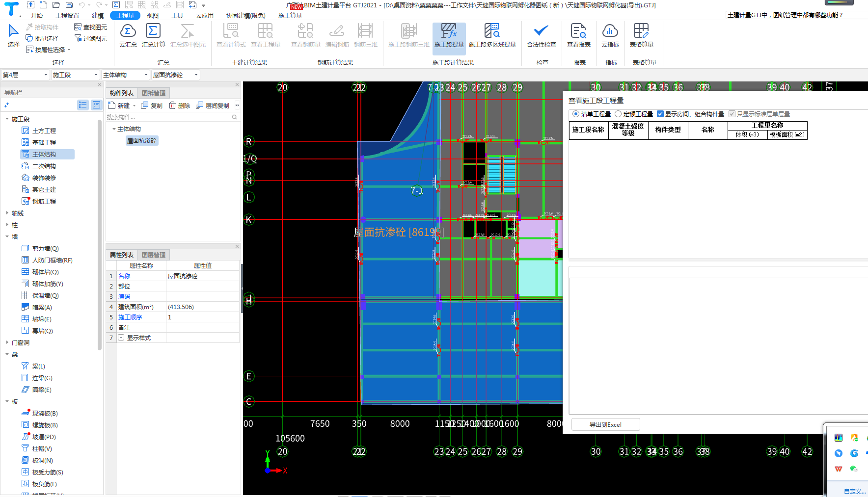Click 按属性选择 button
The height and width of the screenshot is (497, 868).
48,50
